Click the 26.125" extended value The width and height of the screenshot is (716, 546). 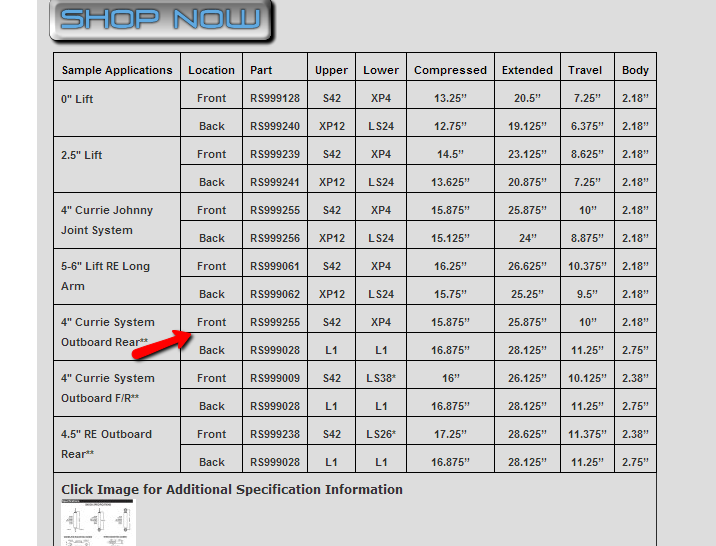(x=527, y=378)
